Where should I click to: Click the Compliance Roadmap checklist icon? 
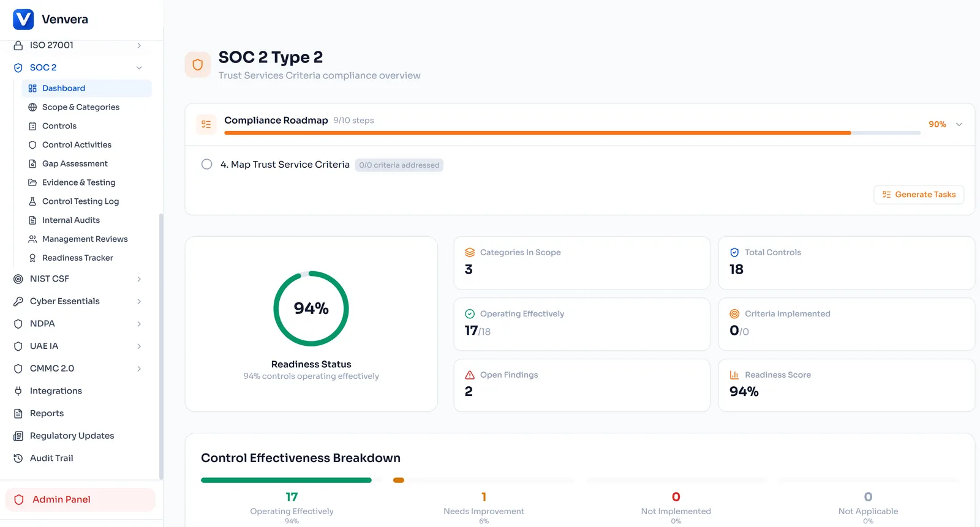(206, 124)
